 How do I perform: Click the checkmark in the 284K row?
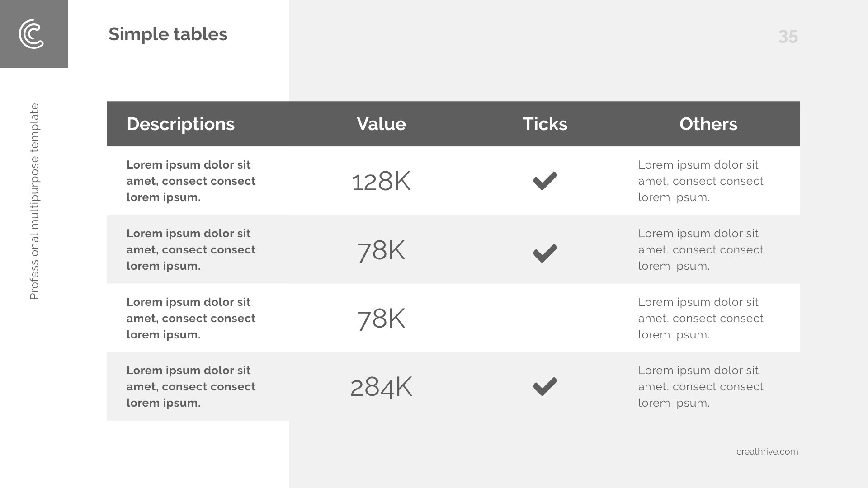coord(545,386)
